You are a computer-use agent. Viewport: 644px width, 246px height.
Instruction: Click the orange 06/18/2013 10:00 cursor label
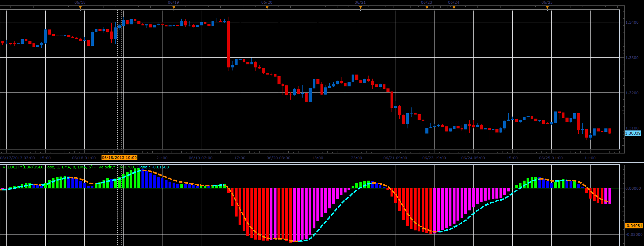pyautogui.click(x=119, y=158)
